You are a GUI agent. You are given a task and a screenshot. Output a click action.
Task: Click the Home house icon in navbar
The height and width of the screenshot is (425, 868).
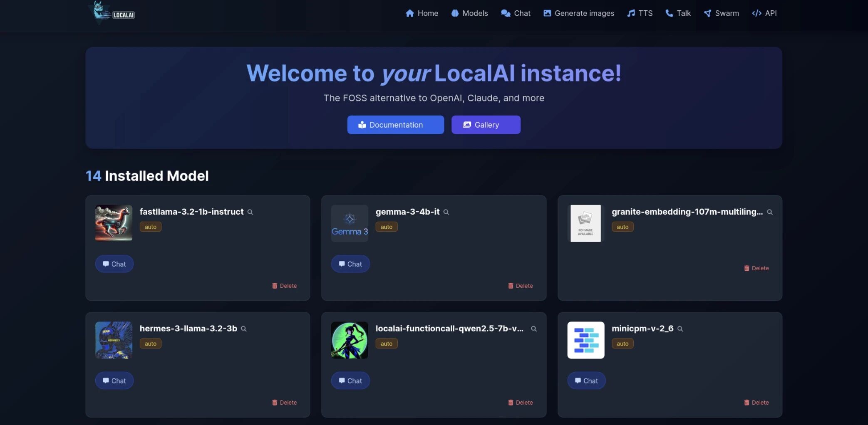click(x=410, y=13)
